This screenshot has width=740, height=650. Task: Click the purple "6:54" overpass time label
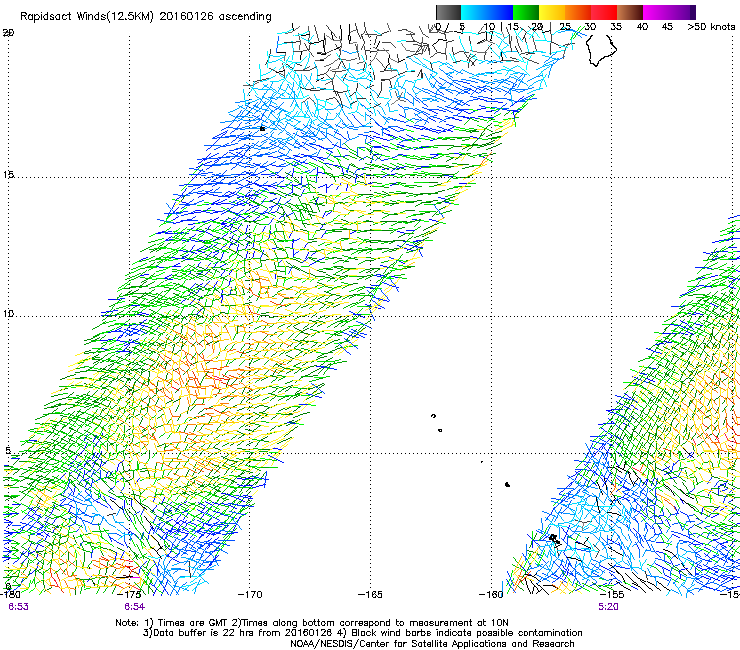pos(135,607)
